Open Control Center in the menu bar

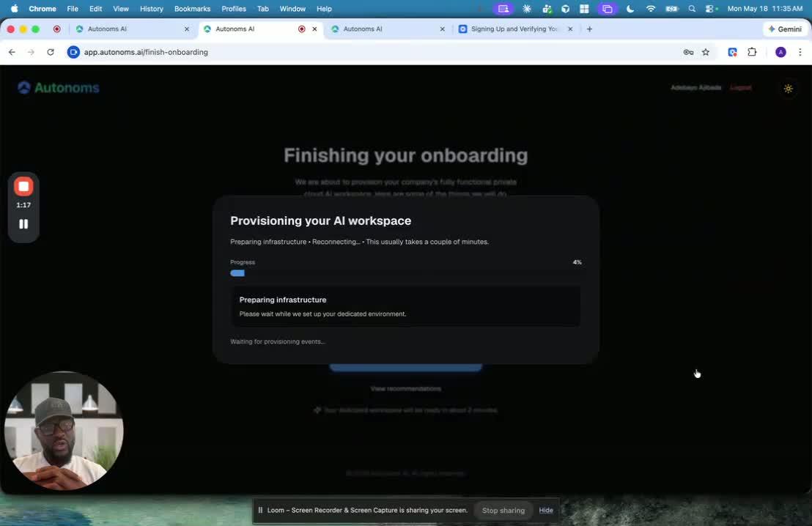[712, 9]
